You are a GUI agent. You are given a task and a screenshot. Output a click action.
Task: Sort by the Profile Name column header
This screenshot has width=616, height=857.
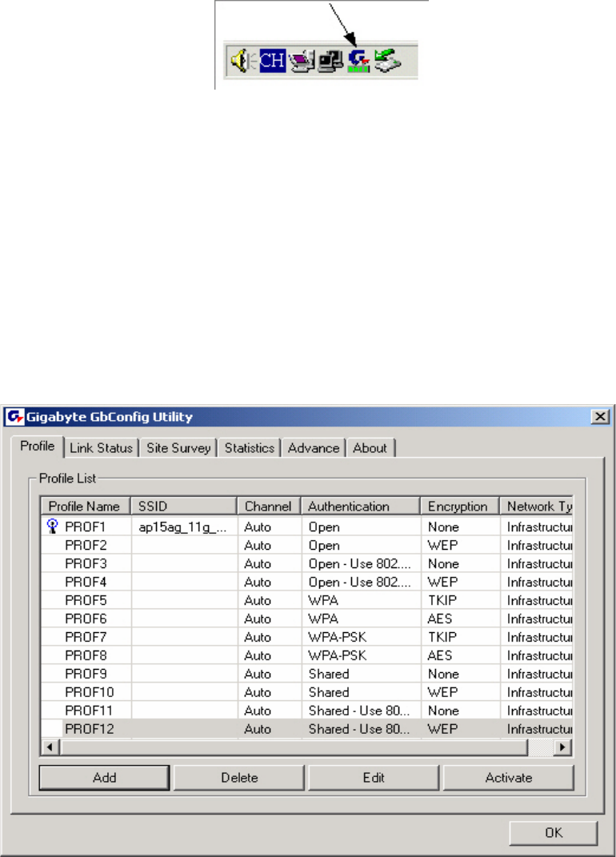click(x=86, y=506)
